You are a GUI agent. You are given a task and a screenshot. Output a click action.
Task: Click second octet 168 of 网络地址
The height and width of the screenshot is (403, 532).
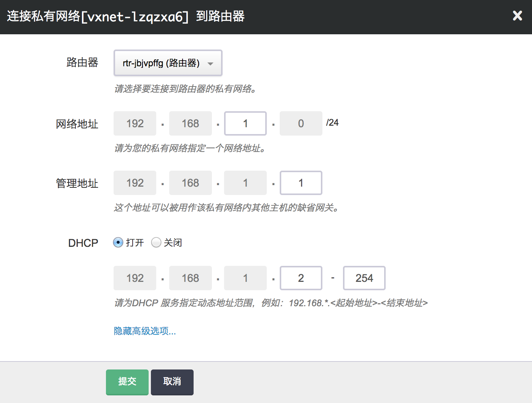[x=190, y=123]
